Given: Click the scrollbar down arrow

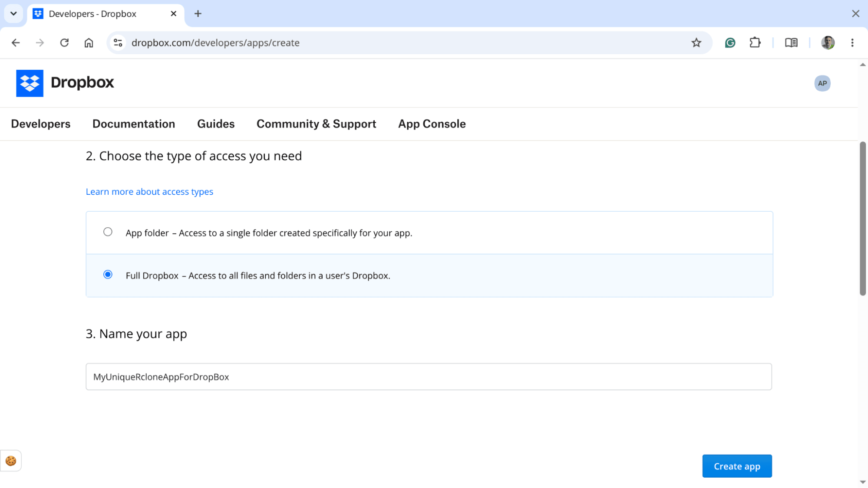Looking at the screenshot, I should pos(862,482).
